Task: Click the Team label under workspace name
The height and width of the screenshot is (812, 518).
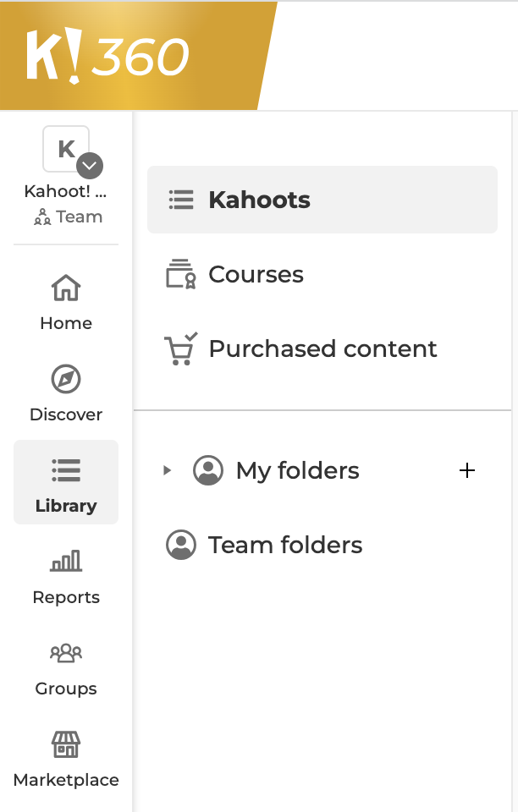Action: (x=80, y=217)
